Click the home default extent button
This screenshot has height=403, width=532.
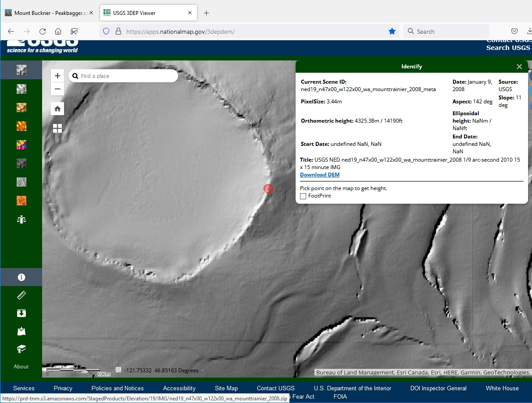(x=57, y=109)
